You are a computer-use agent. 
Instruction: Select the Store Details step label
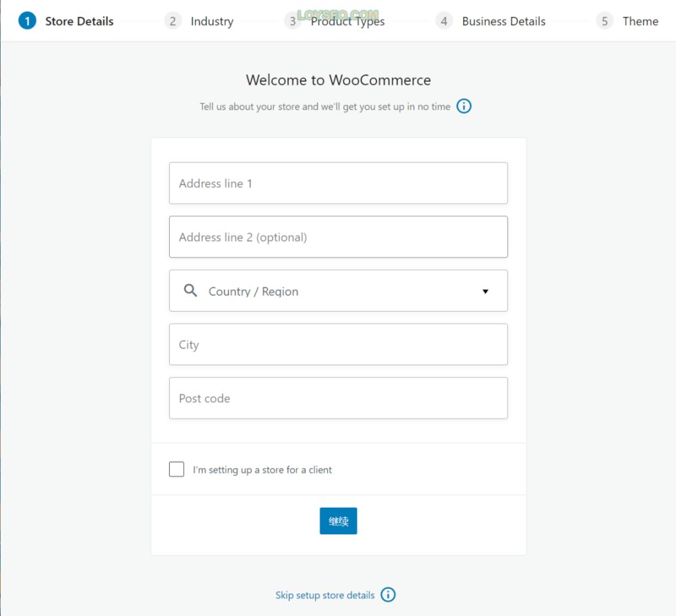(79, 21)
